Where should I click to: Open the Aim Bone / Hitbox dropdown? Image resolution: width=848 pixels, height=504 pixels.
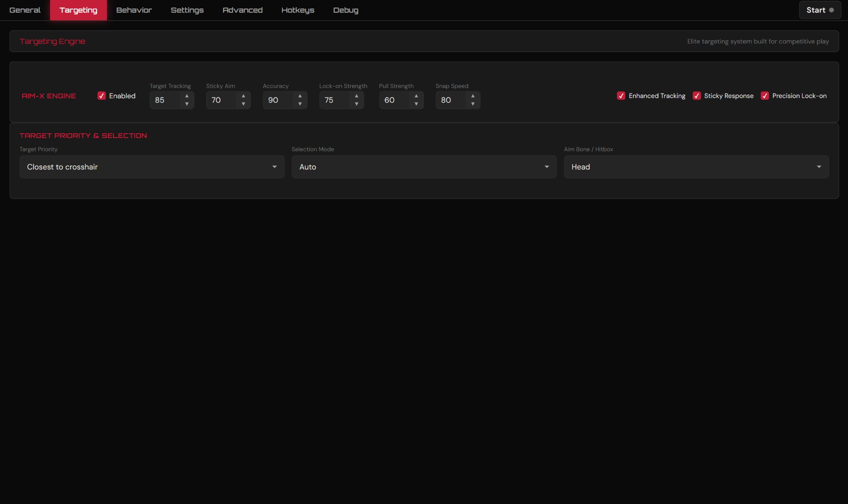(696, 167)
